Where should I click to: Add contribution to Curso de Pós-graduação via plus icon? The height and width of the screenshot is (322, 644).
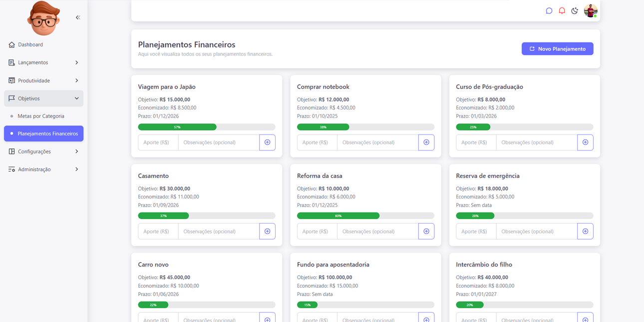585,142
